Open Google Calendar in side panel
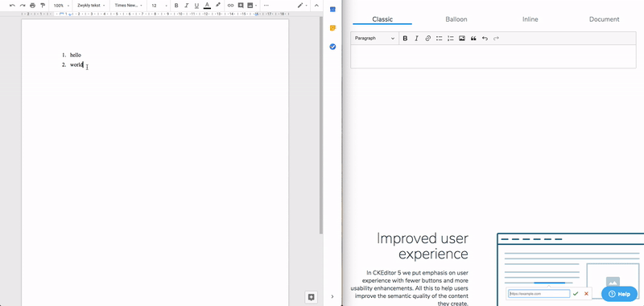The image size is (644, 306). tap(332, 9)
